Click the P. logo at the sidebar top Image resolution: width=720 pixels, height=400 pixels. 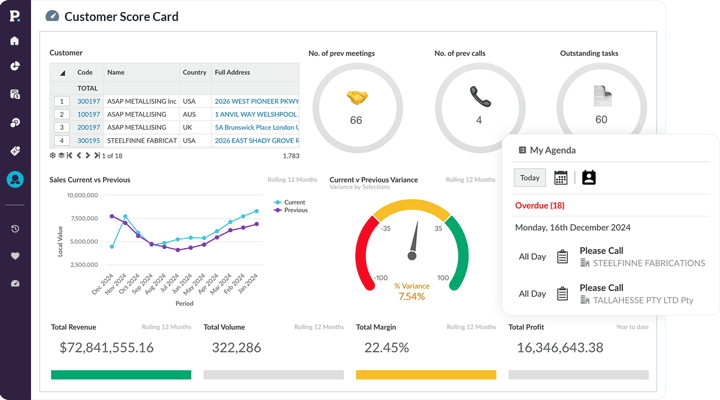click(15, 16)
